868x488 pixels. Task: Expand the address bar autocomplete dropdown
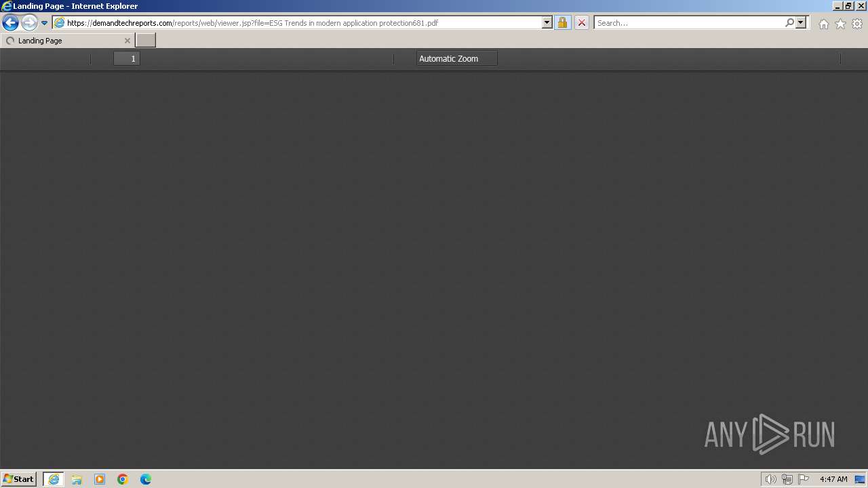547,23
